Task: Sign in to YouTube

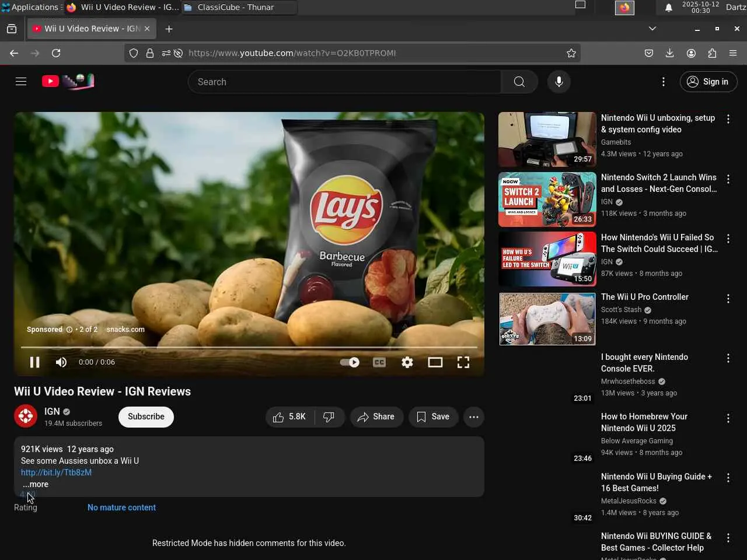Action: (708, 82)
